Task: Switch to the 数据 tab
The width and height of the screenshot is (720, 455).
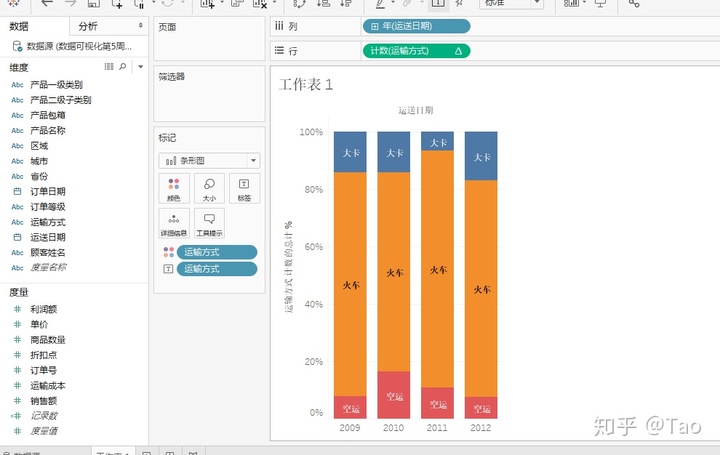Action: (x=19, y=26)
